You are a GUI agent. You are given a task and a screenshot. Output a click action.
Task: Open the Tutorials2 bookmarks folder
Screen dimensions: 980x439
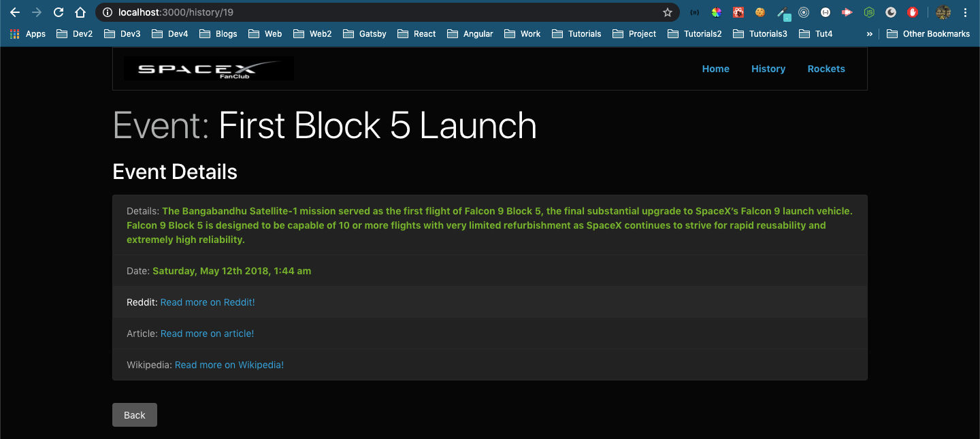[x=694, y=33]
